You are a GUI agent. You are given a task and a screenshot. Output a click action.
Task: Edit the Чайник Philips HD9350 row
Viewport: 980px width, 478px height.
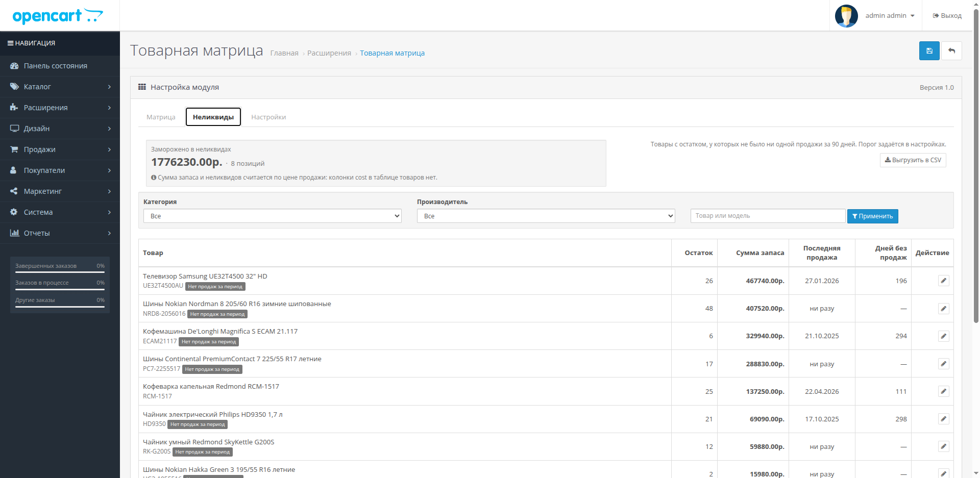point(944,419)
